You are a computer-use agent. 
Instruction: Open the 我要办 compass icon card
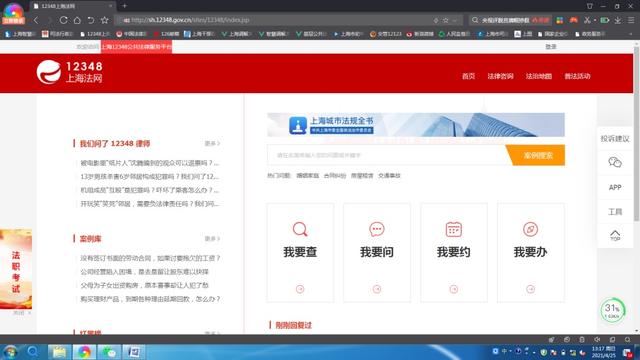(530, 253)
